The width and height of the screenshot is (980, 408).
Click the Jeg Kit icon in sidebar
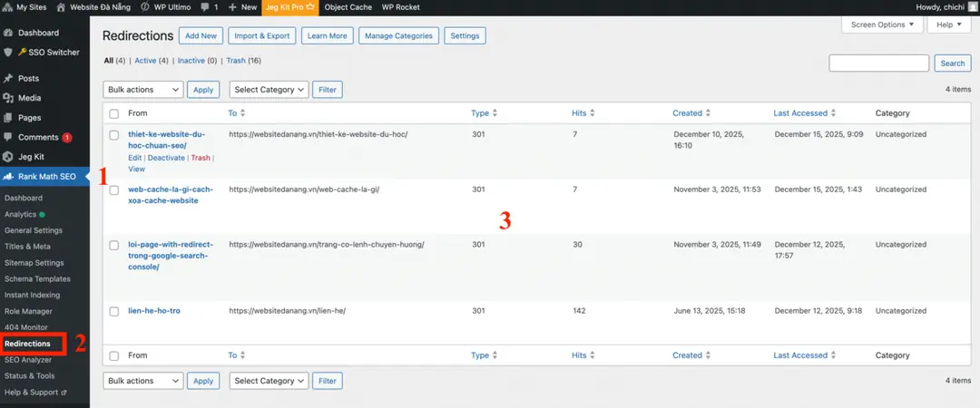8,157
